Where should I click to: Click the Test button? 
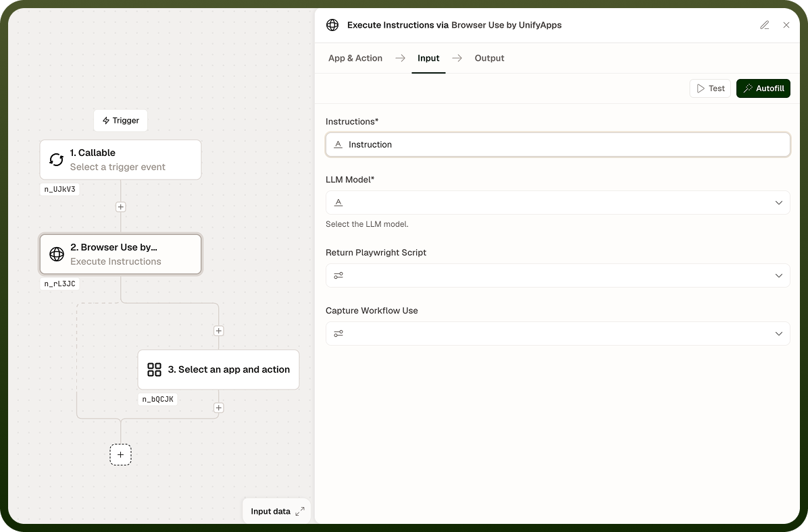[x=710, y=88]
